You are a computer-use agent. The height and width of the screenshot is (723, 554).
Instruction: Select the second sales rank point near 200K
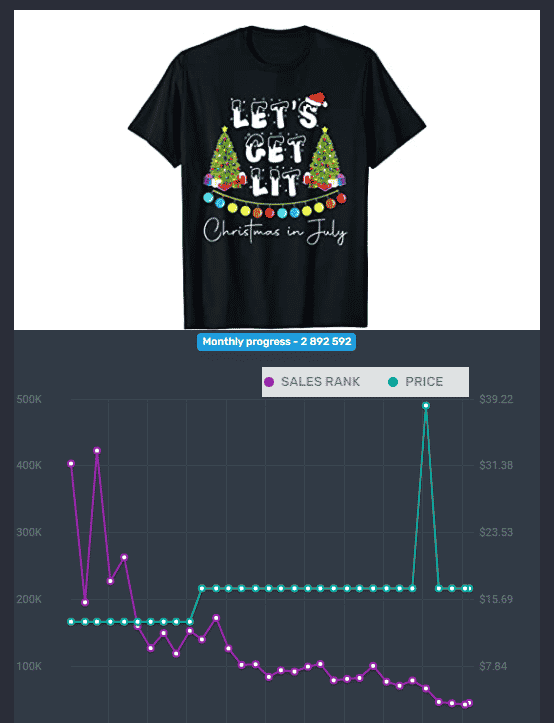pos(85,602)
